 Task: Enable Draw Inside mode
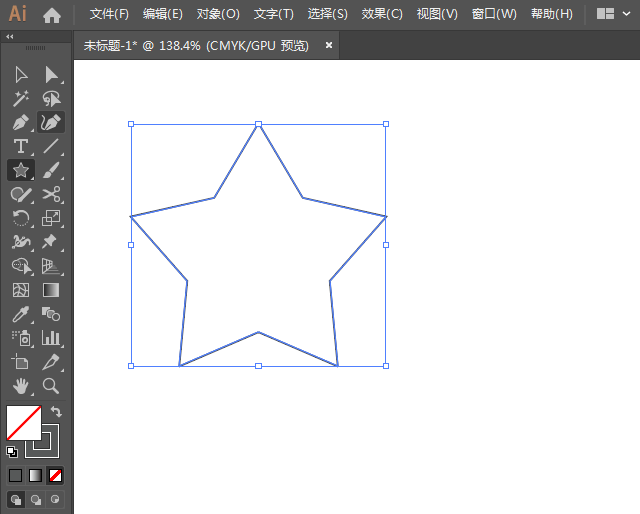55,499
